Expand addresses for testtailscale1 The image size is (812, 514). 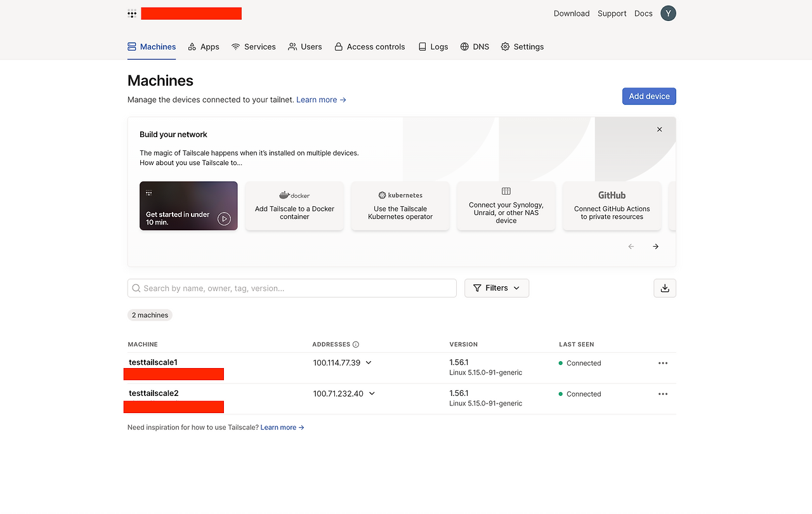point(368,362)
